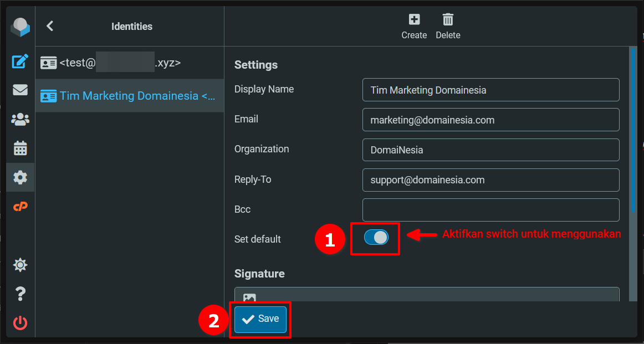Click the Create identity button
The width and height of the screenshot is (644, 344).
coord(414,25)
